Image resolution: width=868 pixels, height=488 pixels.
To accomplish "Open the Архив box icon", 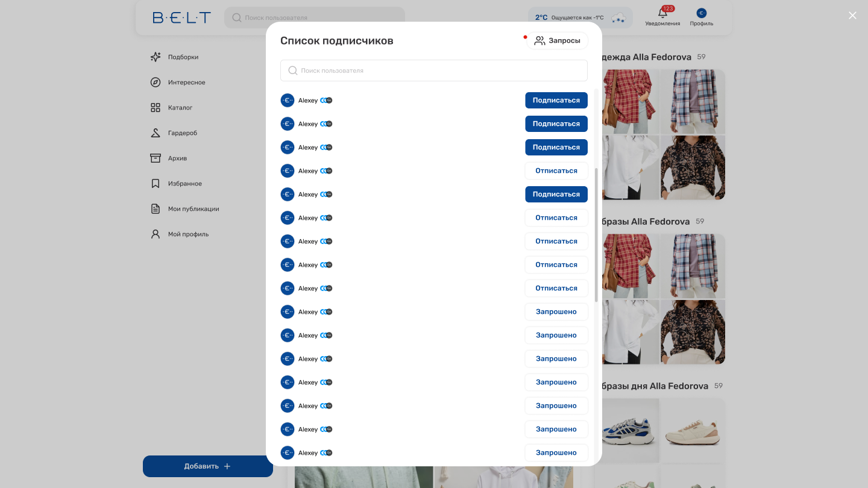I will (156, 158).
